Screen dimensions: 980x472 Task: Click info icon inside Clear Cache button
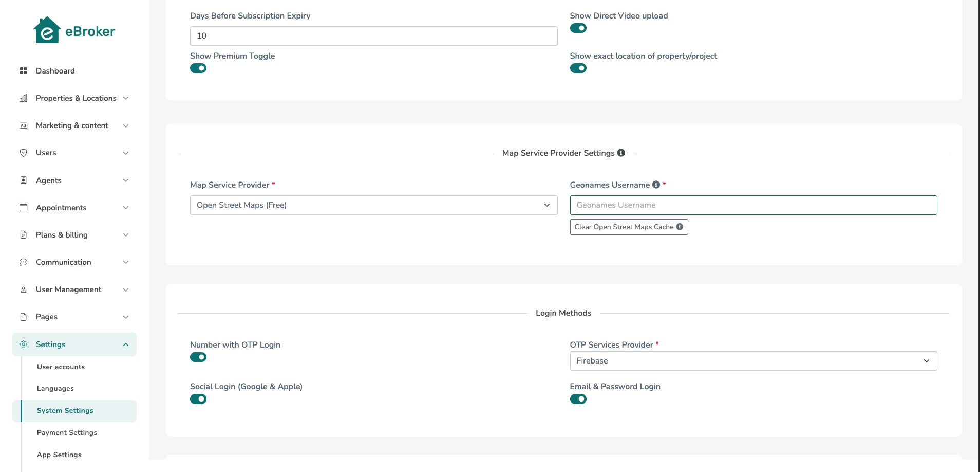(x=680, y=227)
